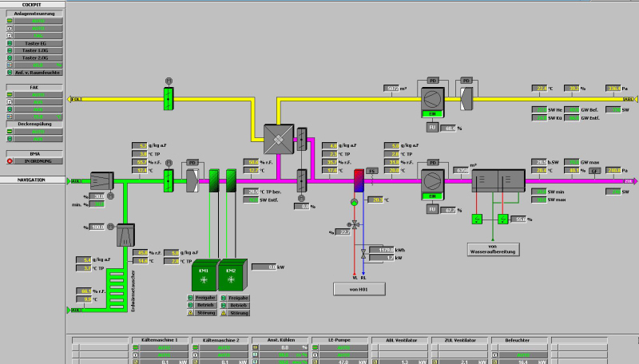639x364 pixels.
Task: Open the NAVIGATION panel header
Action: pos(32,180)
